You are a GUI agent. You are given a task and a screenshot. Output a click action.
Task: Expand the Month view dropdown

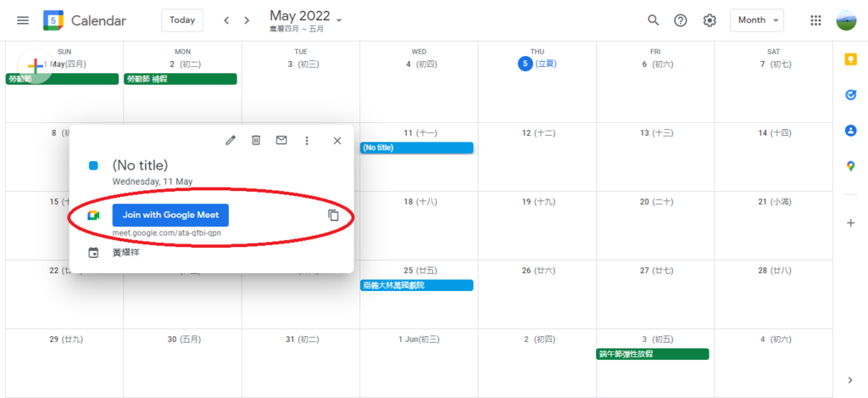tap(756, 20)
